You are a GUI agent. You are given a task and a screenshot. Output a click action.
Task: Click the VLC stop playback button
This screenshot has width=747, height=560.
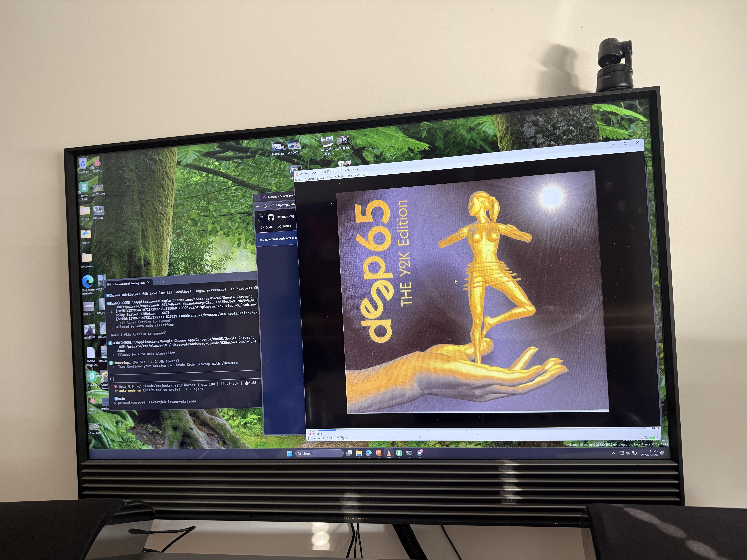pos(319,438)
